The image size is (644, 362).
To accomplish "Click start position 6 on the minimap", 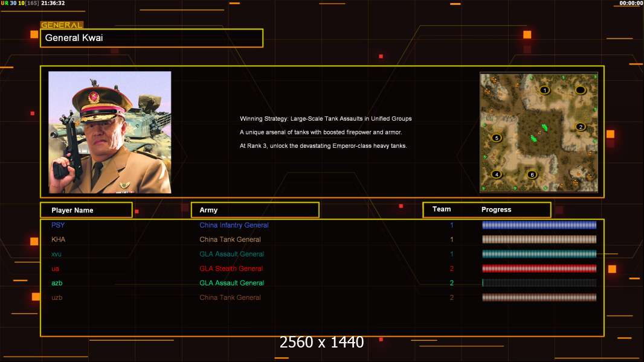I will (x=532, y=175).
